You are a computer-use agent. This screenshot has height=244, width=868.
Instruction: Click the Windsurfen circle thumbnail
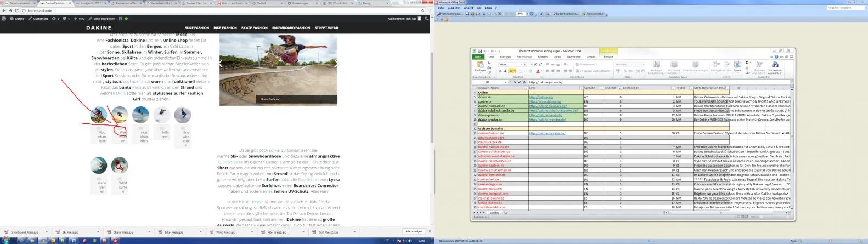coord(120,165)
